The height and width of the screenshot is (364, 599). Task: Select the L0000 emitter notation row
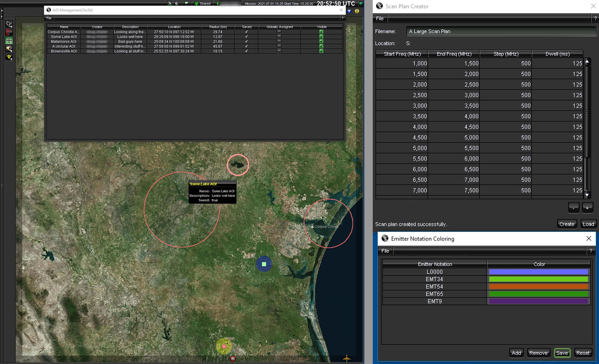435,272
